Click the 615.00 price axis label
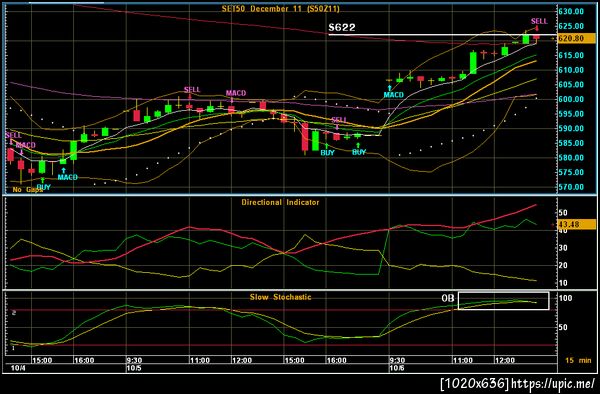 coord(571,55)
